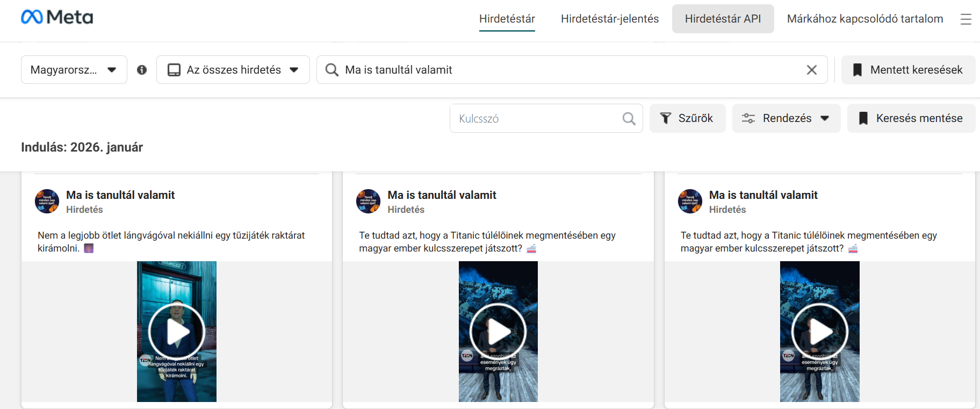
Task: Open Márkához kapcsolódó tartalom tab
Action: tap(864, 19)
